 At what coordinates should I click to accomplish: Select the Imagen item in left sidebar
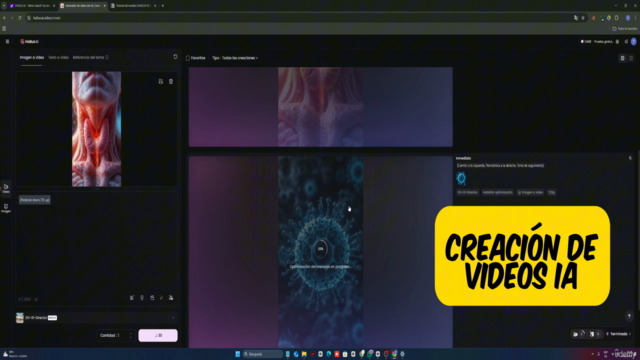tap(6, 208)
